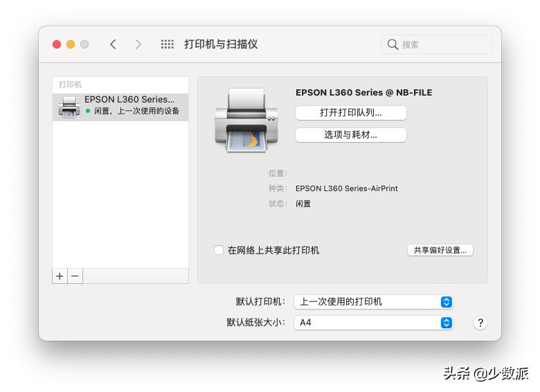This screenshot has width=540, height=392.
Task: Click 闲置, 上一次使用的设备 status text
Action: pyautogui.click(x=136, y=111)
